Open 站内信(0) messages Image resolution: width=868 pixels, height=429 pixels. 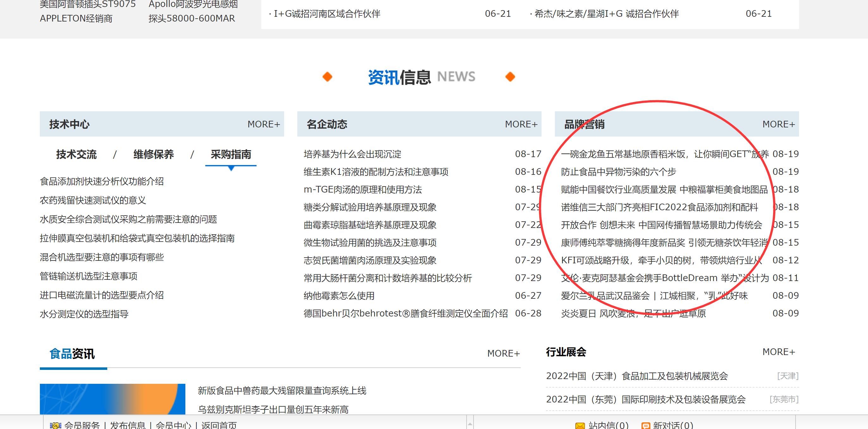click(609, 426)
